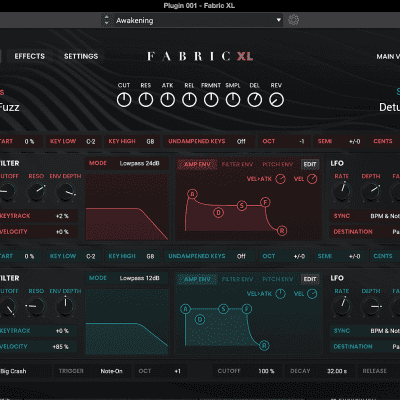This screenshot has height=400, width=400.
Task: Select the teal layer KEY LOW C-2 field
Action: point(73,256)
